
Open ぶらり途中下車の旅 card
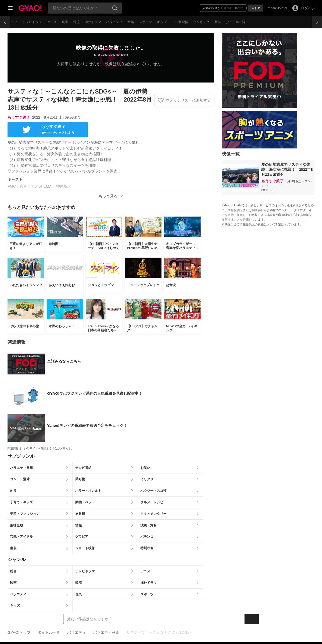[26, 315]
